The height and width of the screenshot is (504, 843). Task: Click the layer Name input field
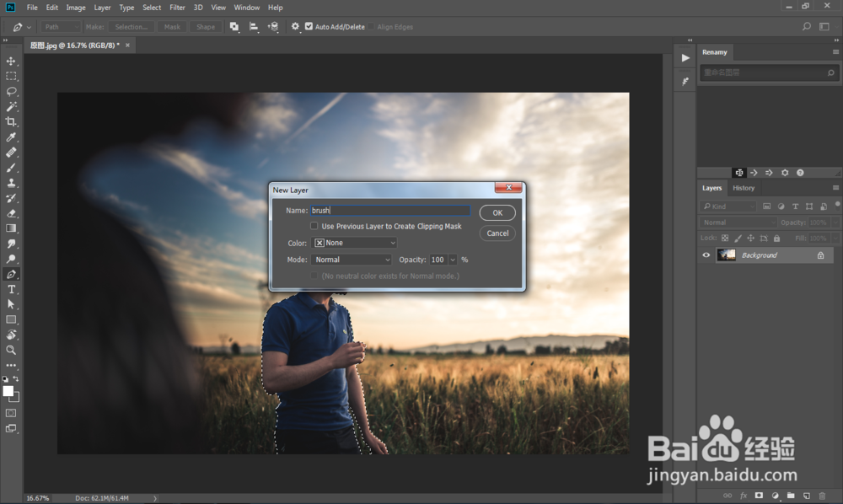(x=390, y=211)
